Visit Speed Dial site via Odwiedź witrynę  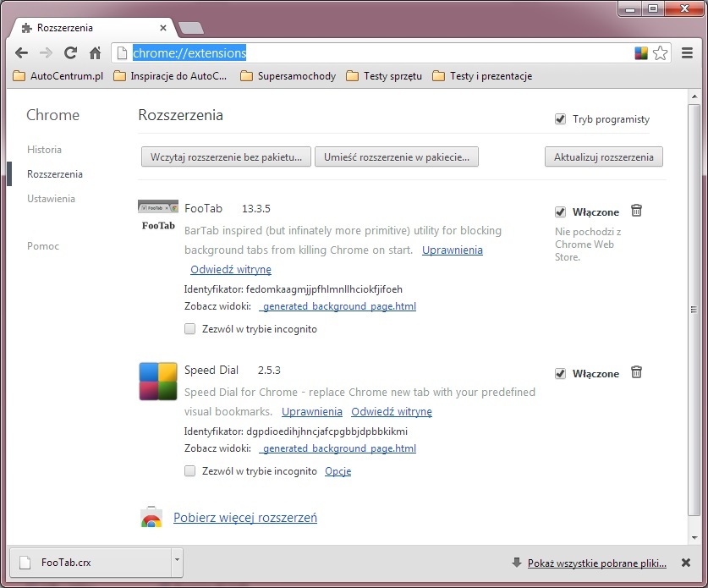(x=392, y=412)
